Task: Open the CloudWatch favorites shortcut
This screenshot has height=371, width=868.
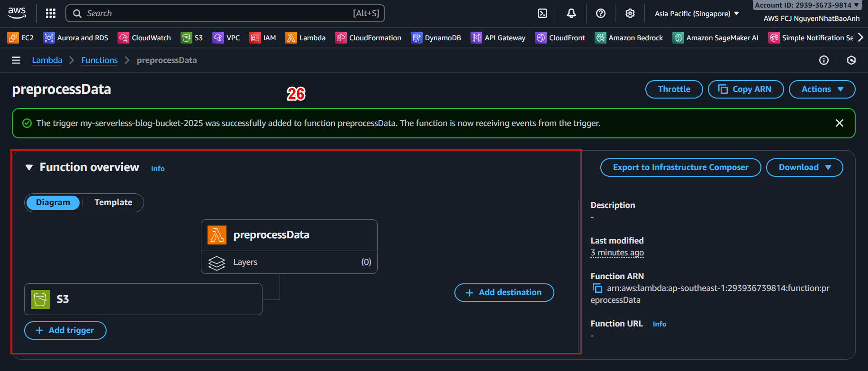Action: point(145,37)
